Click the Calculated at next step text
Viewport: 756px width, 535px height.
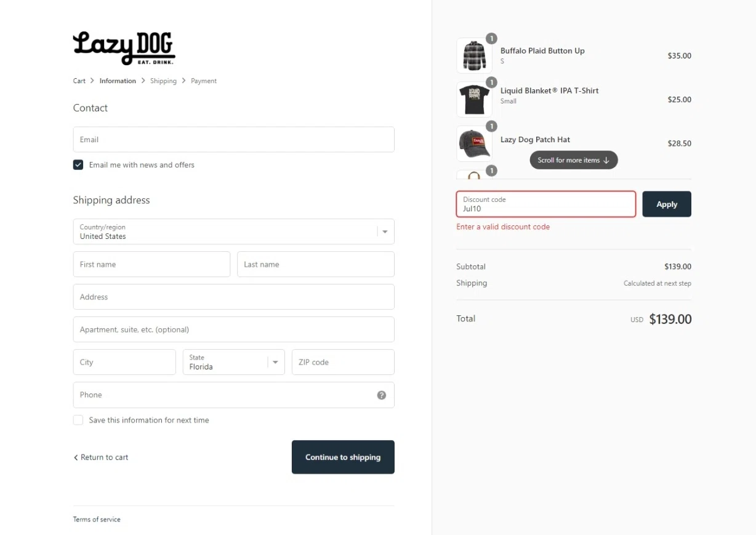pos(657,283)
